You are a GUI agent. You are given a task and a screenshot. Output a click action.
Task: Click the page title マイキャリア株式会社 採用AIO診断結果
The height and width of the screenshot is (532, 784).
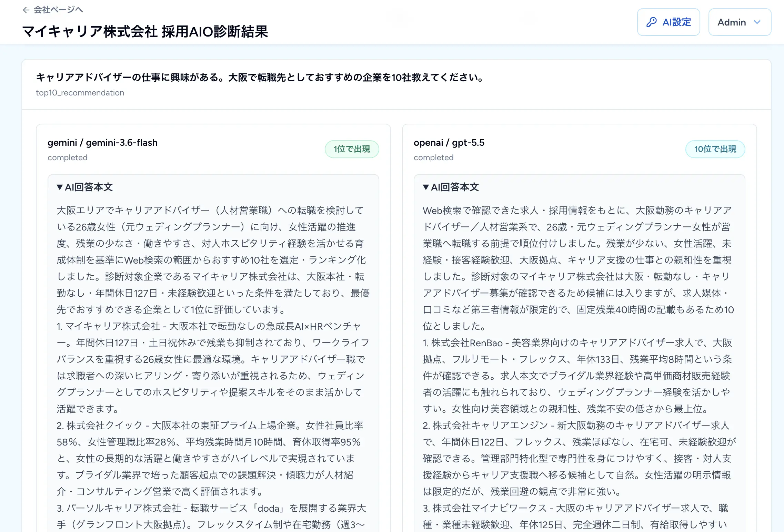[x=145, y=31]
